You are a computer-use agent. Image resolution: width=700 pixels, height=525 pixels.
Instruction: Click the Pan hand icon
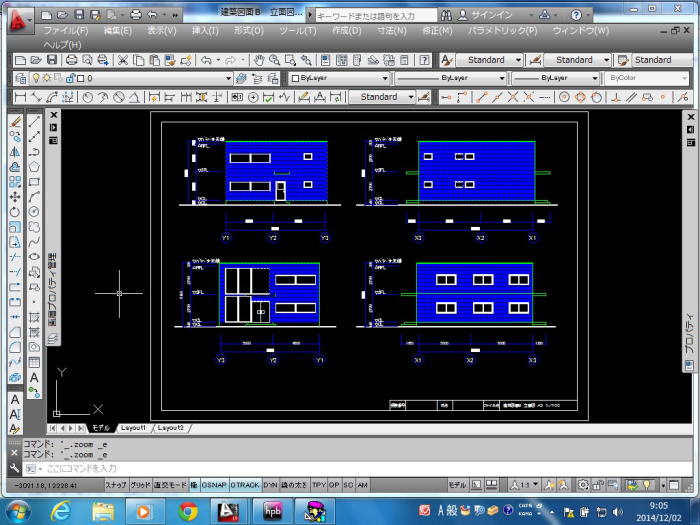coord(259,60)
